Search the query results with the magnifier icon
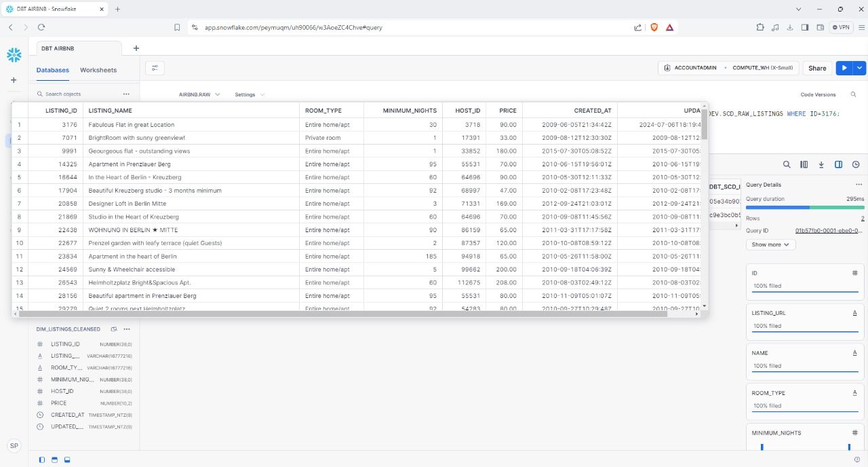Viewport: 868px width, 467px height. click(787, 164)
